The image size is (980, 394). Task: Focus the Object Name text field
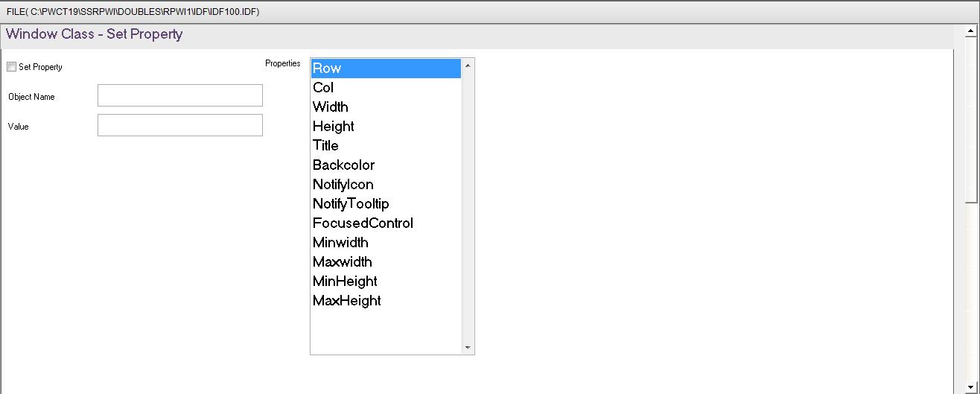point(180,95)
